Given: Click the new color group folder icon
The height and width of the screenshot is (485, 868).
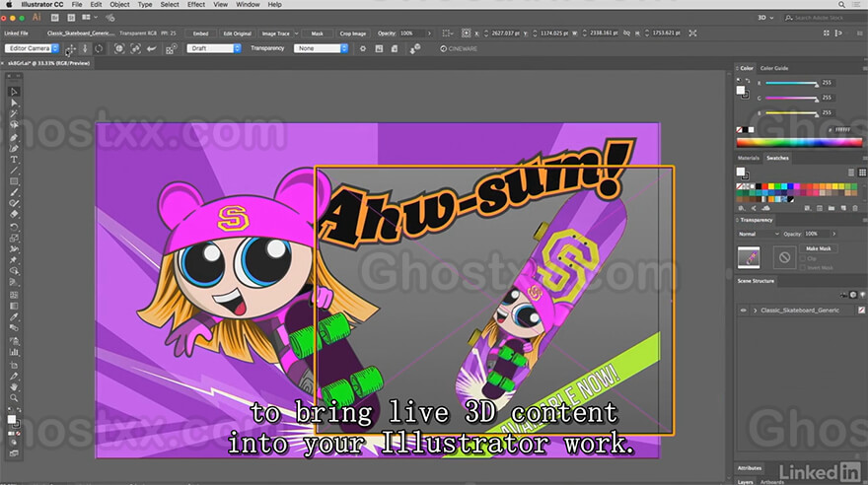Looking at the screenshot, I should tap(832, 208).
